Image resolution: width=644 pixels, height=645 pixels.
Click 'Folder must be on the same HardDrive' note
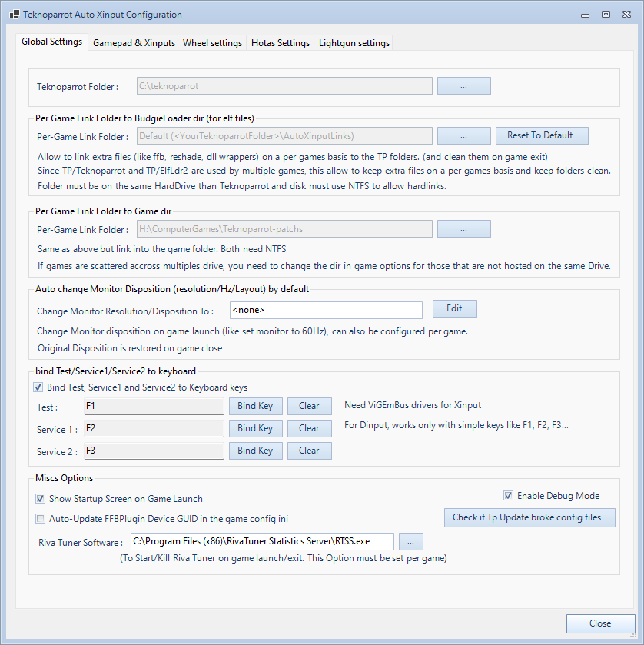[x=242, y=186]
